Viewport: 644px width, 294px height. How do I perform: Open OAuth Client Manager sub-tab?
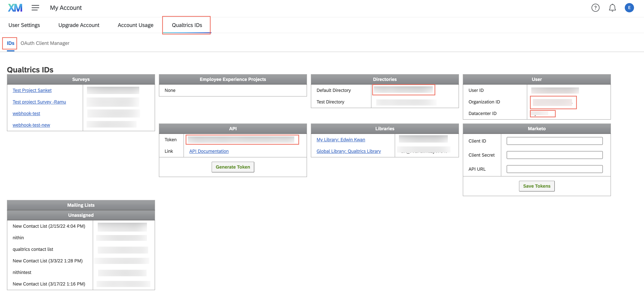[45, 43]
